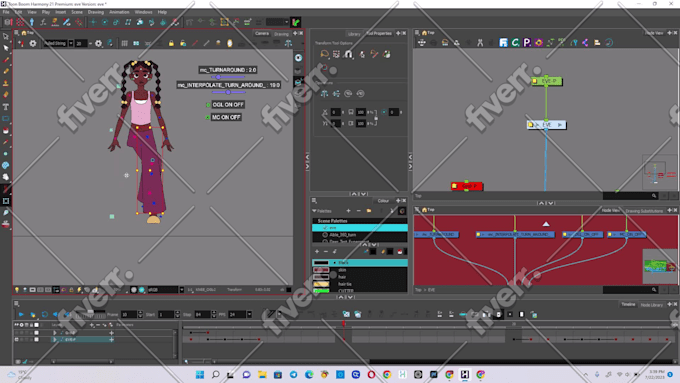Click the Top breadcrumb link in lower Node View
This screenshot has width=680, height=383.
click(418, 290)
